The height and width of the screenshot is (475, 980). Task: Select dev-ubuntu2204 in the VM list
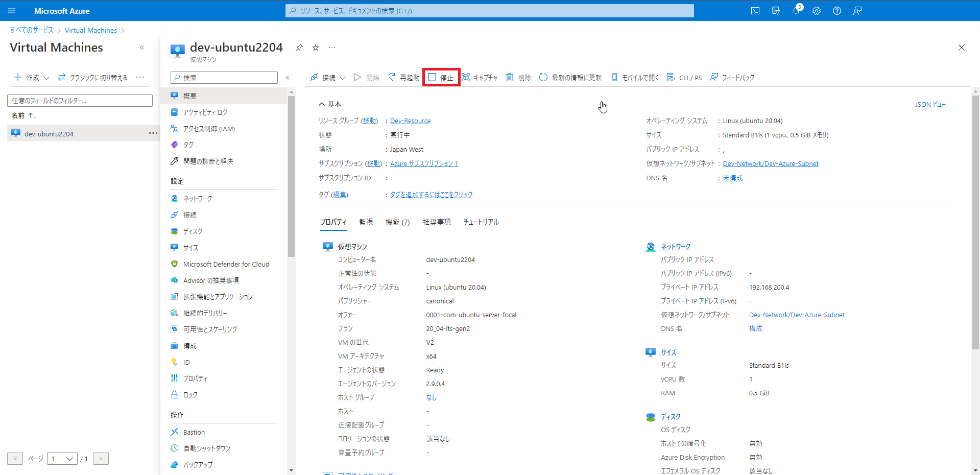[x=49, y=134]
